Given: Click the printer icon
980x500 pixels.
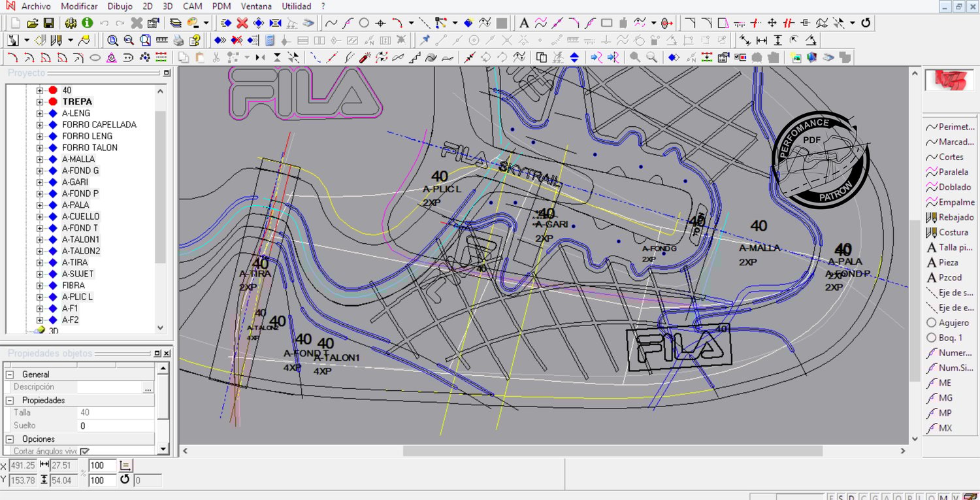Looking at the screenshot, I should coord(178,41).
